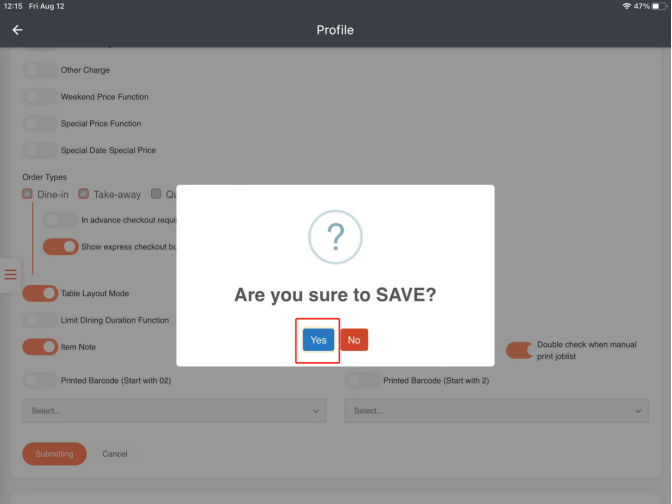This screenshot has height=504, width=672.
Task: Click the question mark dialog icon
Action: [335, 238]
